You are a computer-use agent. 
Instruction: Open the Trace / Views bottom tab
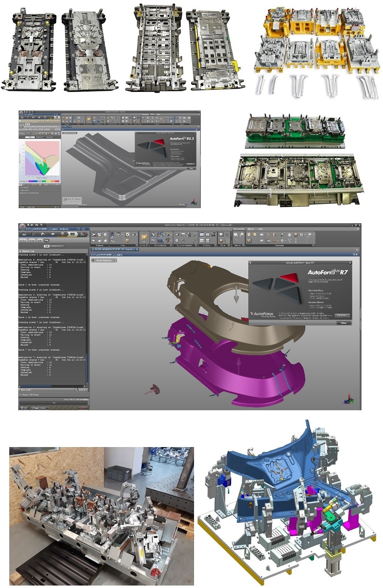point(39,408)
